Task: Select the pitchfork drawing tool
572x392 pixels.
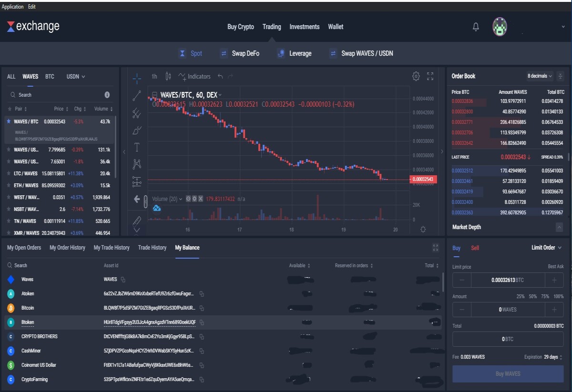Action: coord(137,113)
